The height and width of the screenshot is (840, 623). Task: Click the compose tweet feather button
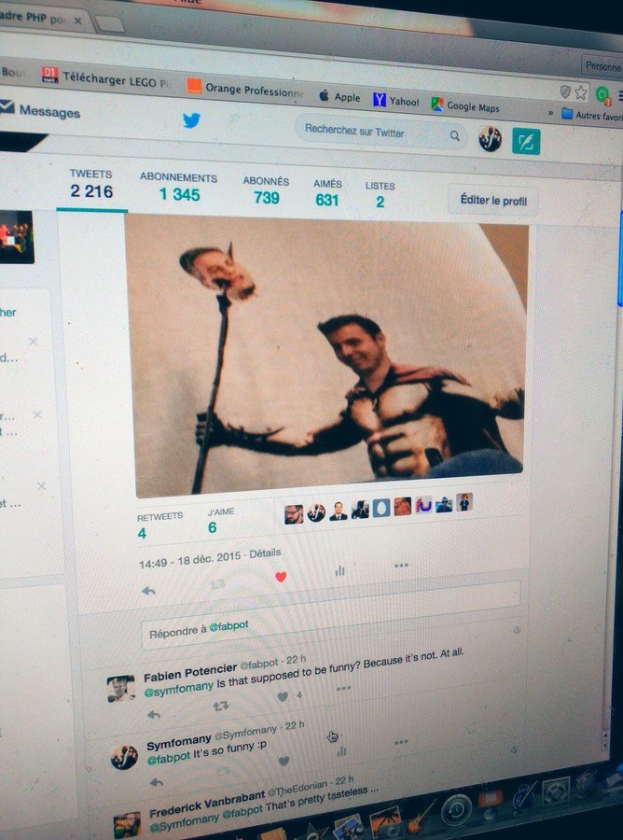[526, 142]
